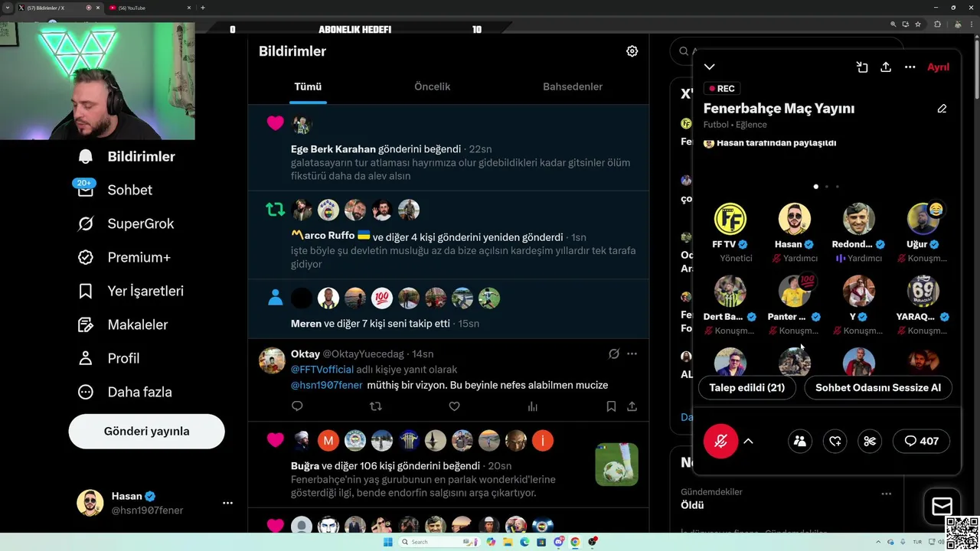Screen dimensions: 980x551
Task: Click Uğur speaker avatar in space
Action: click(923, 219)
